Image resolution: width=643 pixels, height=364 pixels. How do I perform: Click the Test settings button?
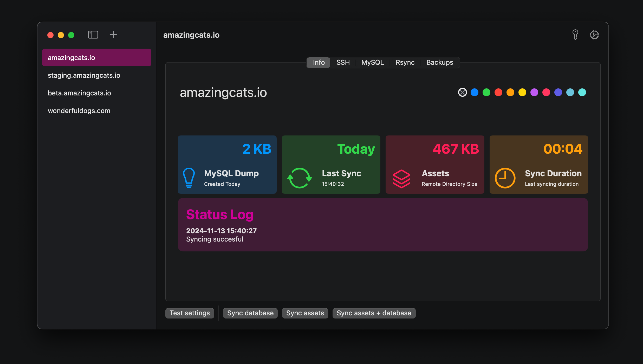pyautogui.click(x=190, y=313)
